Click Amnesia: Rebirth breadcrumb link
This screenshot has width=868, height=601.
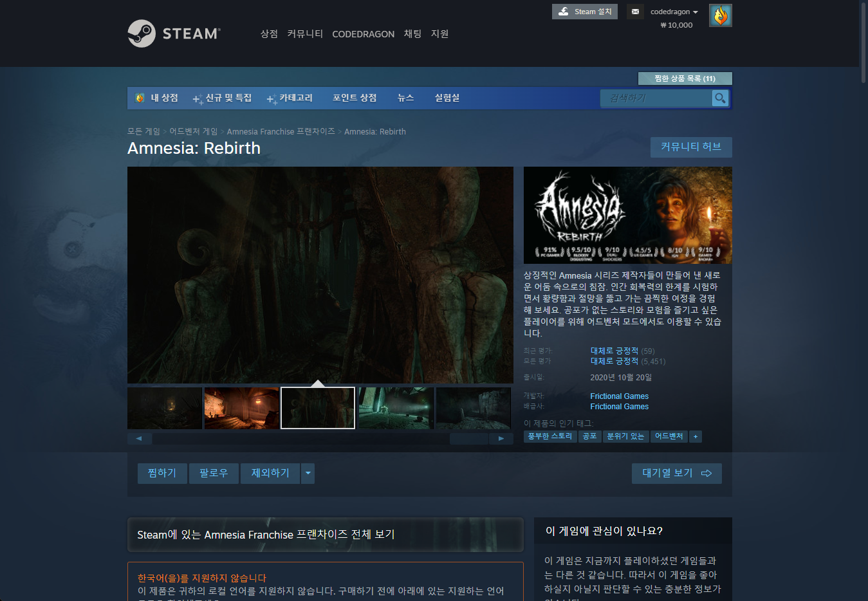pyautogui.click(x=375, y=131)
